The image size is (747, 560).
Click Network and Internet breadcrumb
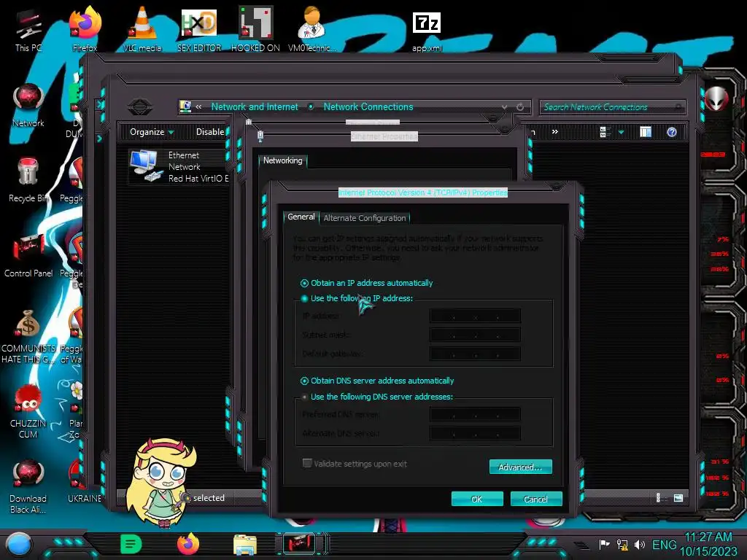click(x=255, y=106)
